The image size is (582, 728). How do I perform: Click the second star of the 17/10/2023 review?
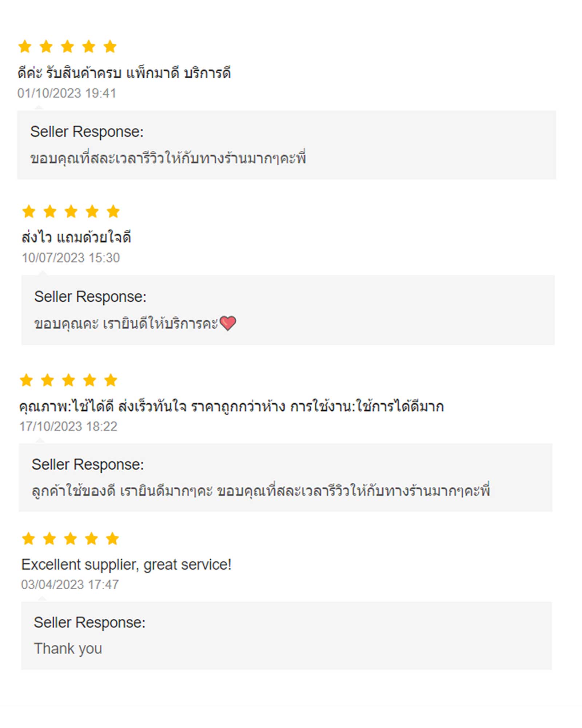47,380
